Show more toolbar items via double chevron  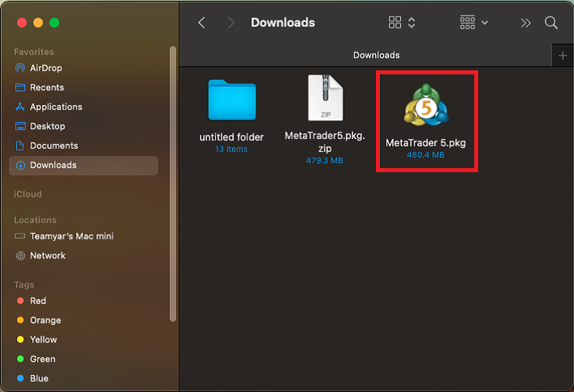(525, 23)
